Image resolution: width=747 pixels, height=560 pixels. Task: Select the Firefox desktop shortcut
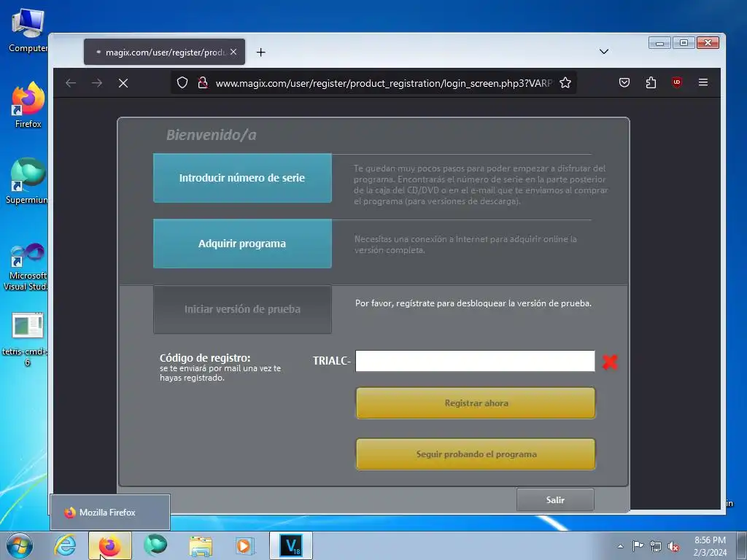click(x=27, y=106)
